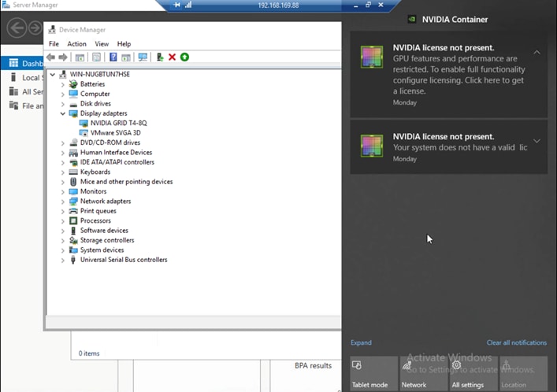
Task: Open the Properties toolbar icon
Action: (96, 57)
